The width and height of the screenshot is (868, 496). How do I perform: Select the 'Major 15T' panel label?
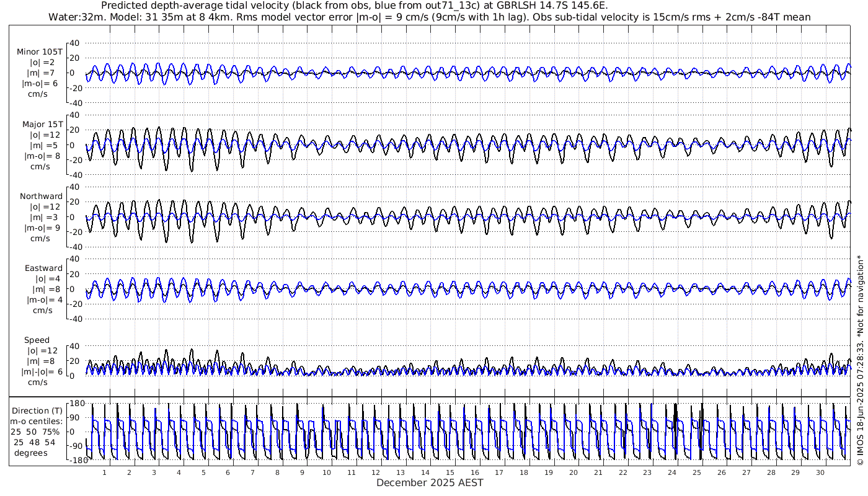[x=42, y=125]
